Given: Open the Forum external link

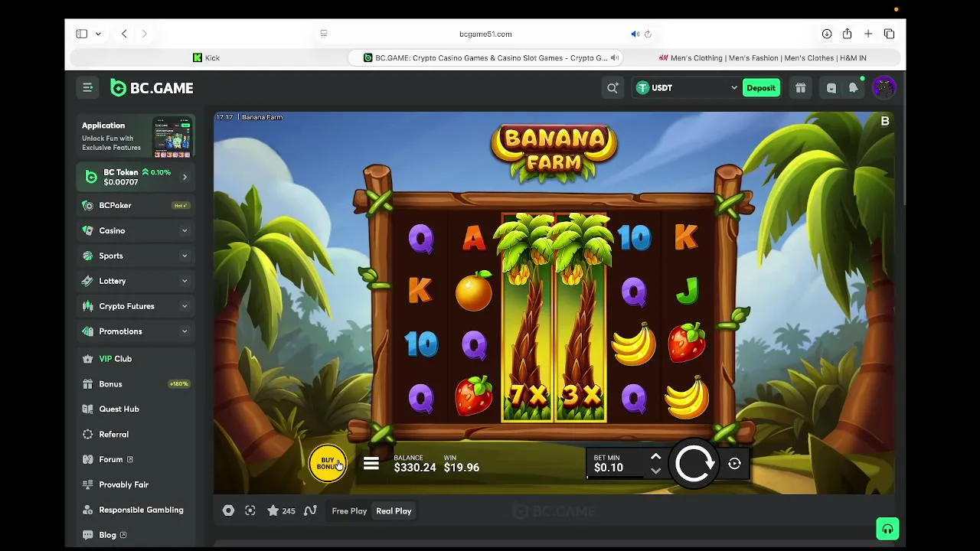Looking at the screenshot, I should click(x=136, y=459).
